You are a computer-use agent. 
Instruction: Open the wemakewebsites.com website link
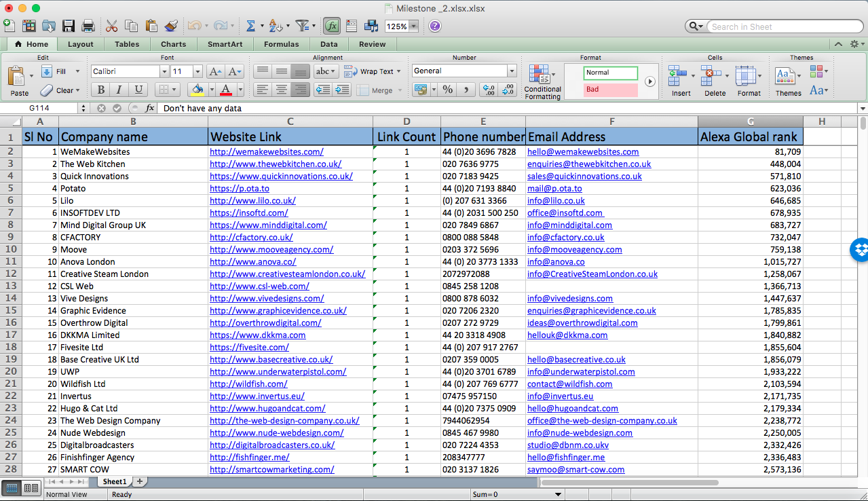click(x=267, y=152)
